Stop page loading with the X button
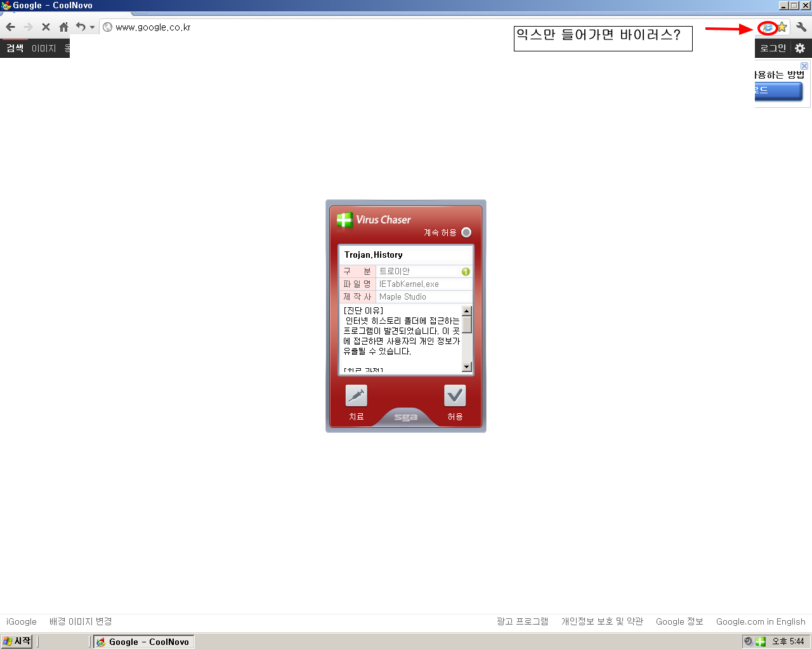This screenshot has height=650, width=812. pos(46,27)
